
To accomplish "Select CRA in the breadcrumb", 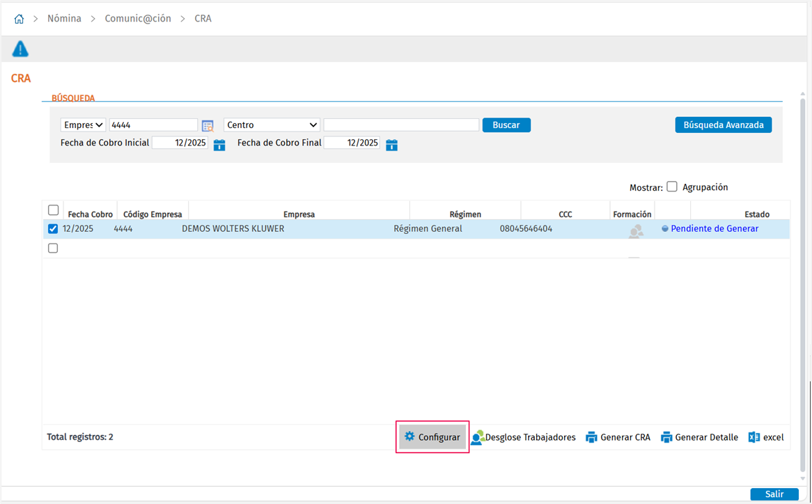I will [203, 19].
